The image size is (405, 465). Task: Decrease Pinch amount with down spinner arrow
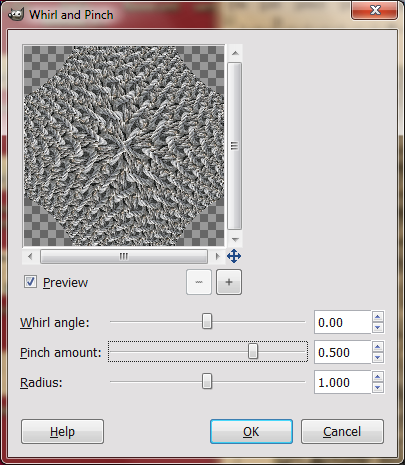click(x=378, y=358)
